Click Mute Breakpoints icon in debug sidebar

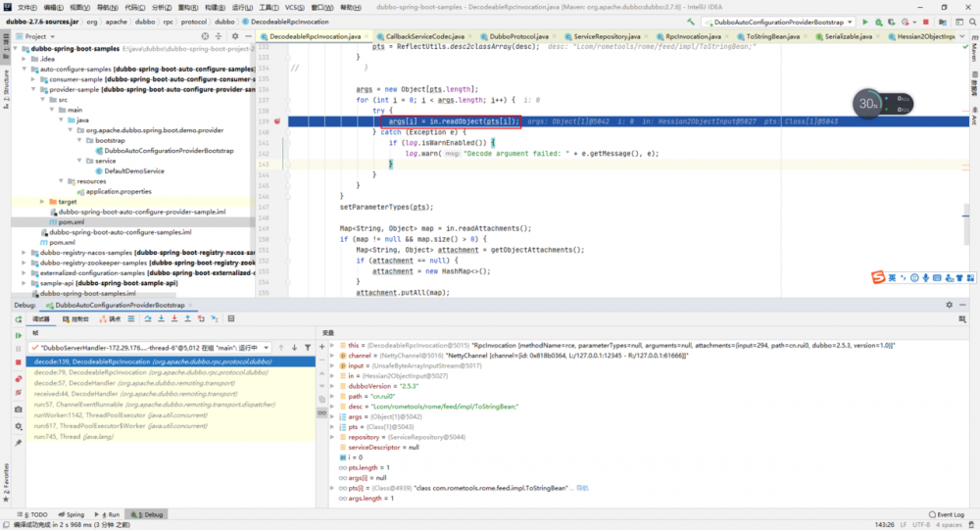pos(18,392)
